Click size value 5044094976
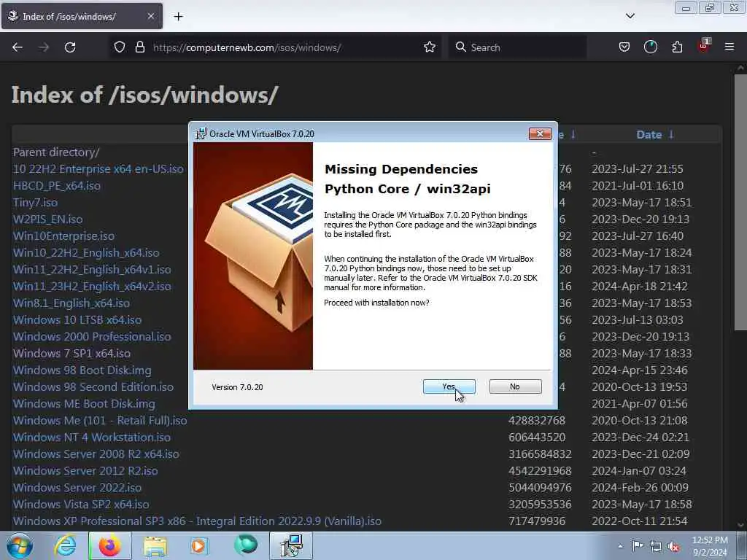 [x=539, y=487]
